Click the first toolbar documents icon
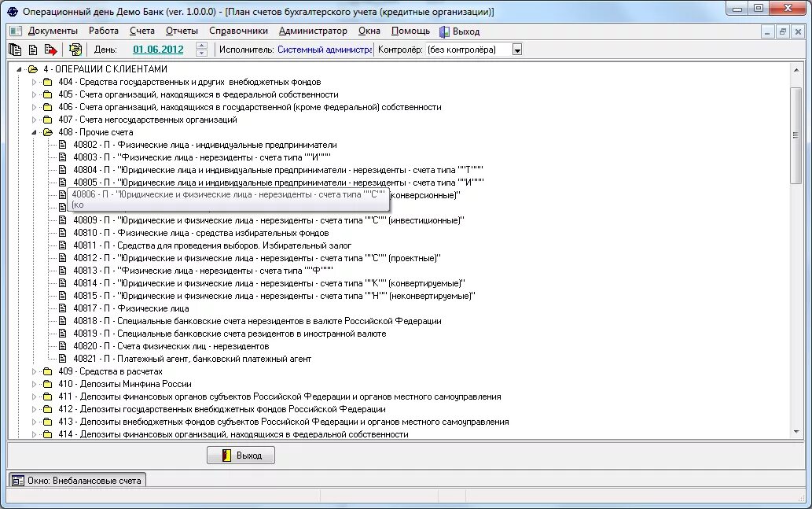The image size is (812, 509). 15,50
